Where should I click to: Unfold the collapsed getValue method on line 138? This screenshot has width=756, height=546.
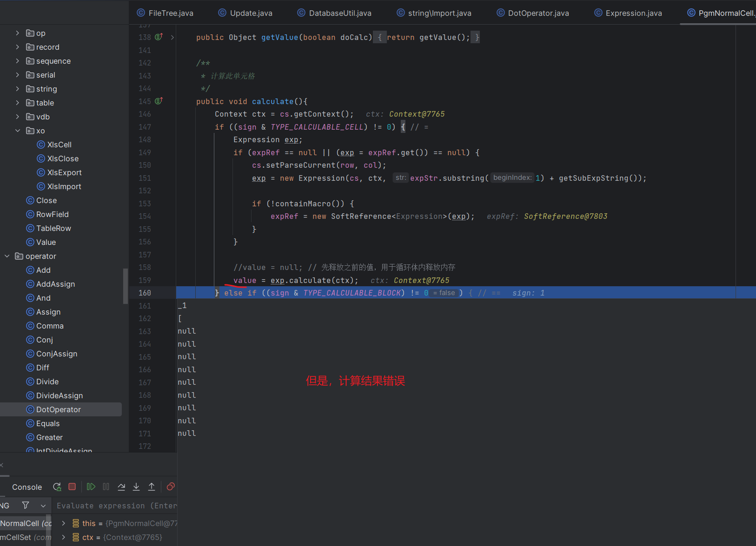click(x=172, y=37)
